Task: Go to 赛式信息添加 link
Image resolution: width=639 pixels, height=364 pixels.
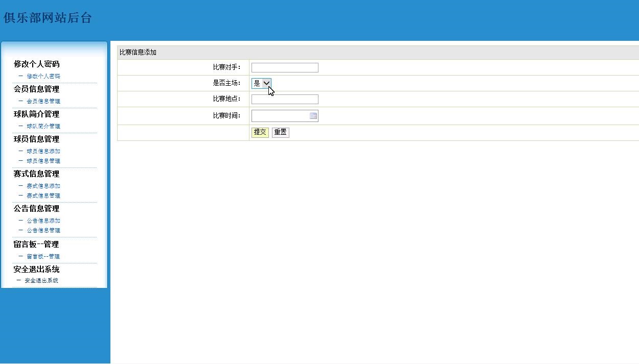Action: [x=43, y=186]
